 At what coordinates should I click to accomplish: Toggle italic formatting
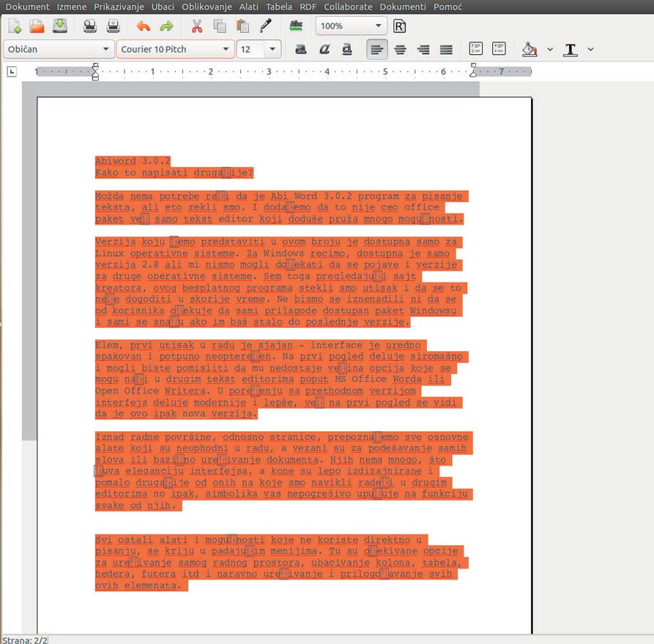coord(324,49)
